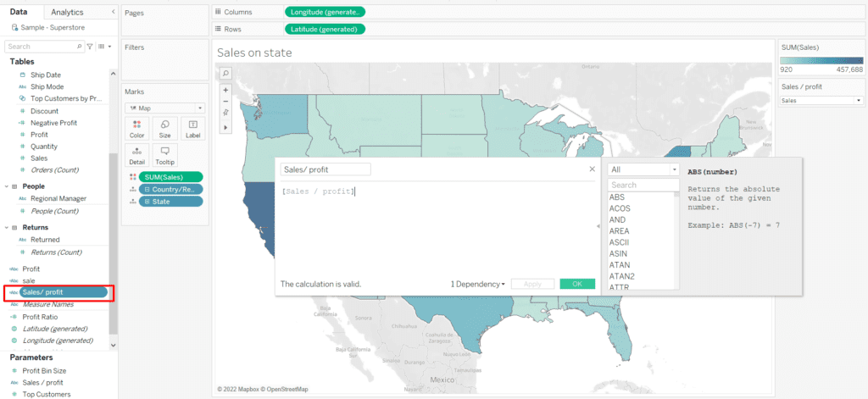
Task: Open the Marks type Map dropdown
Action: pos(165,108)
